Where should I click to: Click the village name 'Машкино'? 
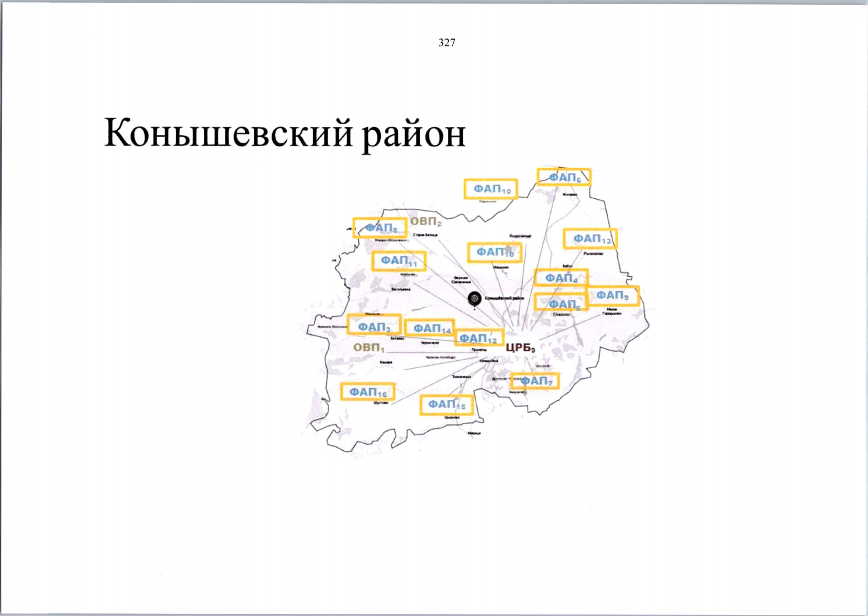click(x=501, y=267)
